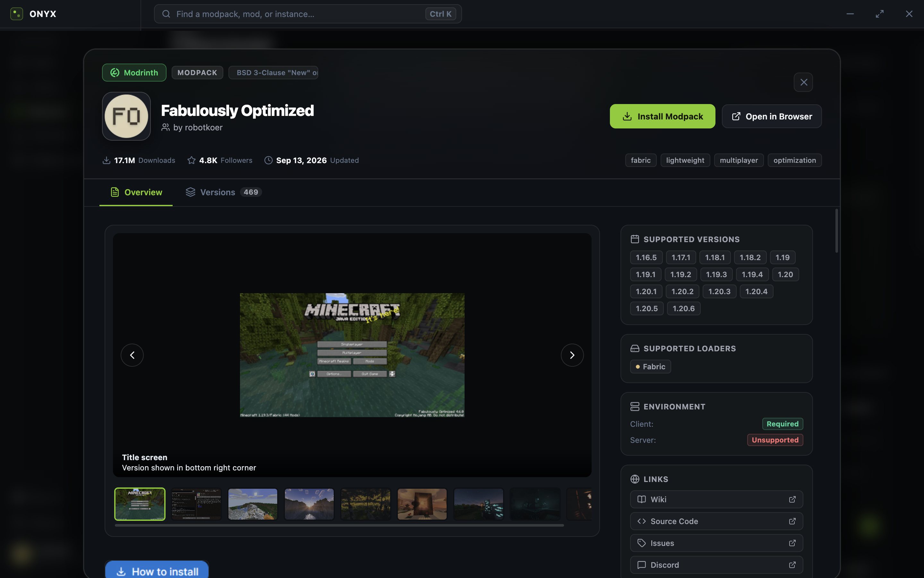Click the search magnifier icon
Viewport: 924px width, 578px height.
pyautogui.click(x=166, y=14)
